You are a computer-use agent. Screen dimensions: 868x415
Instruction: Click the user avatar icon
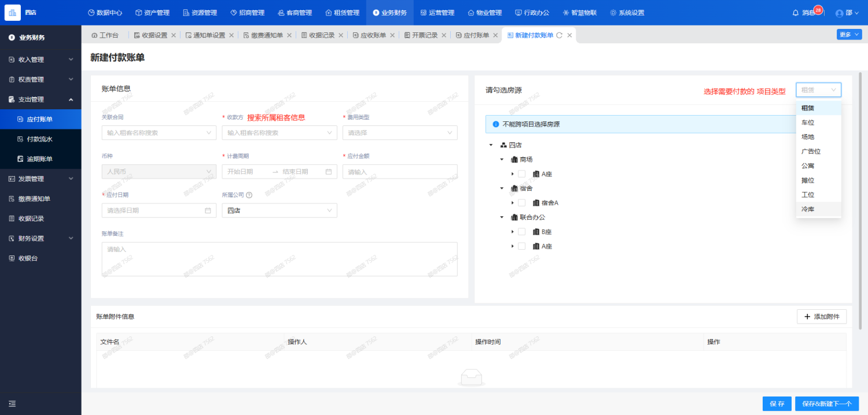840,13
